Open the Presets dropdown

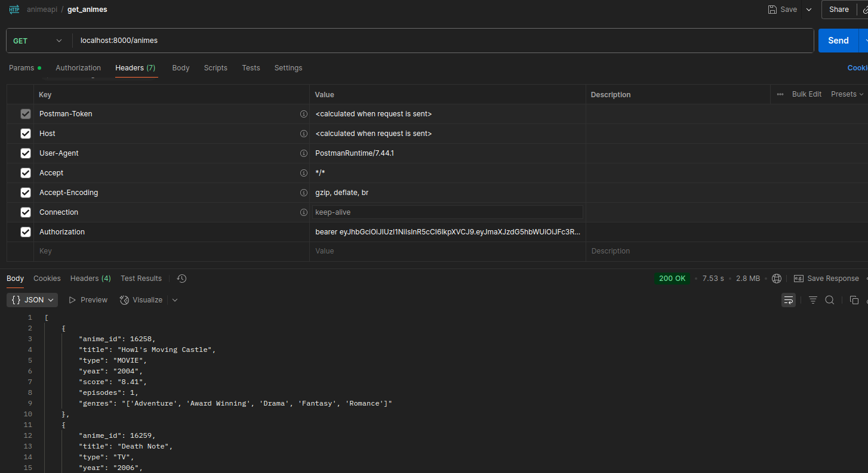847,94
